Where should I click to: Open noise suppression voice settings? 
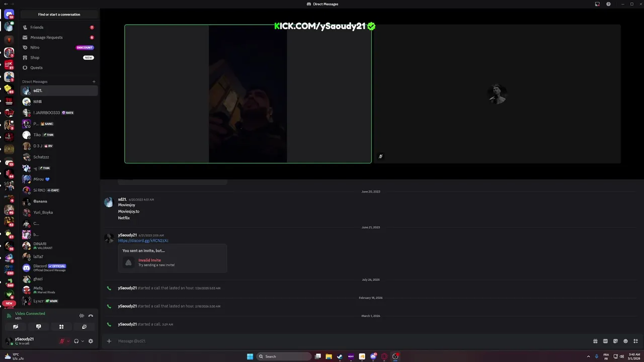[82, 316]
